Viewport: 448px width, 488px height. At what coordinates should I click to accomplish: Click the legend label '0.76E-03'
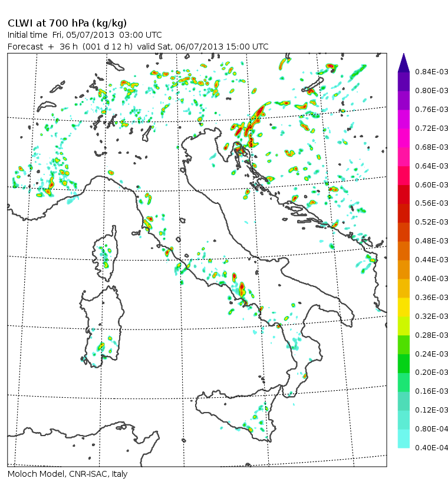tap(431, 110)
